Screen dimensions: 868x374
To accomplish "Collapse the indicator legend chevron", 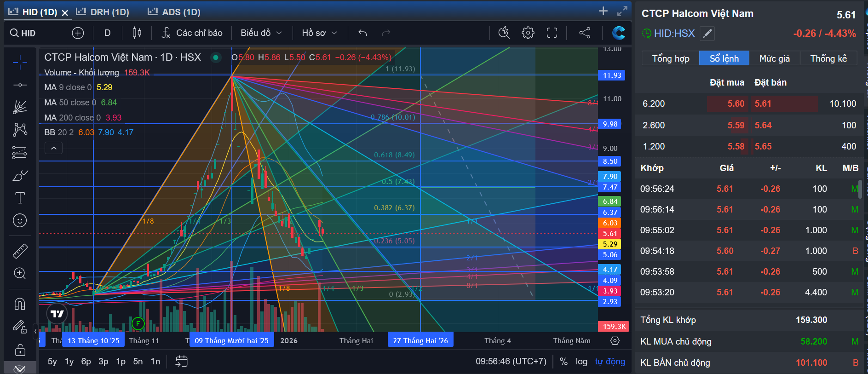I will tap(53, 148).
